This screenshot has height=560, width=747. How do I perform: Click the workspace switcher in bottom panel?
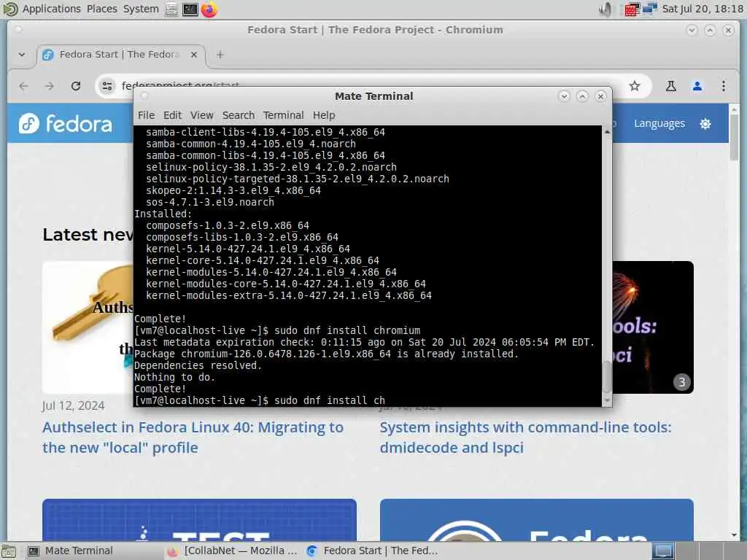click(698, 551)
